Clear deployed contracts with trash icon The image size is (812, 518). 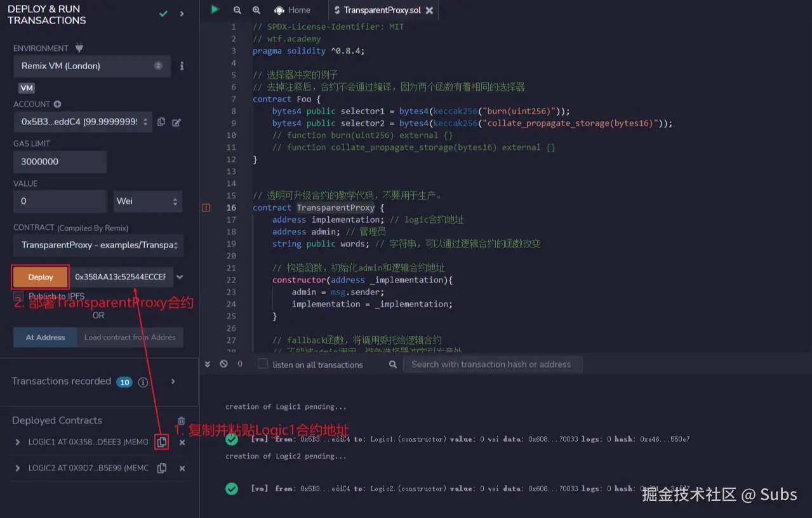point(181,420)
